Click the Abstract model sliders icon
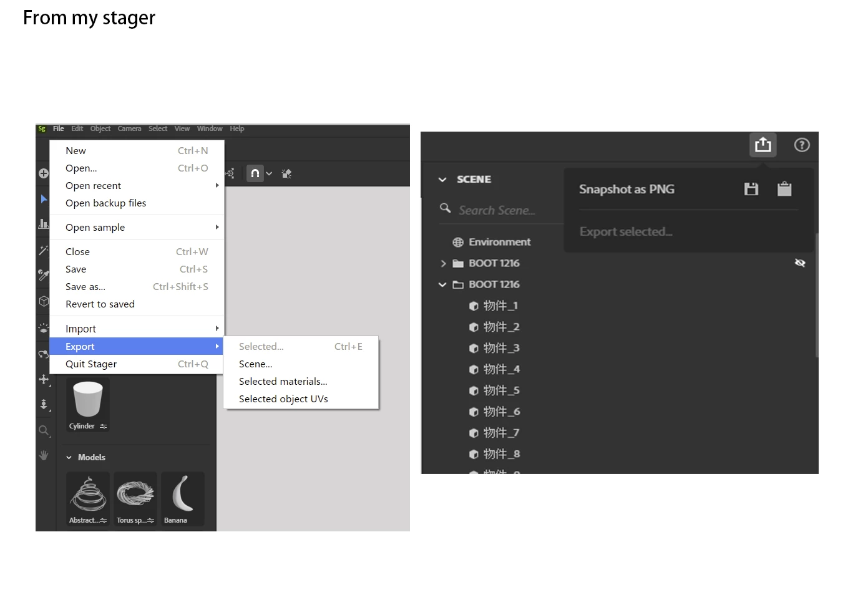The height and width of the screenshot is (590, 868). coord(103,520)
